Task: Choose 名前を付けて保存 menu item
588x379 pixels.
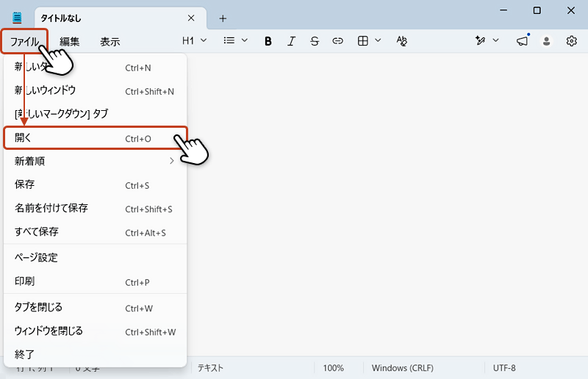Action: (96, 209)
